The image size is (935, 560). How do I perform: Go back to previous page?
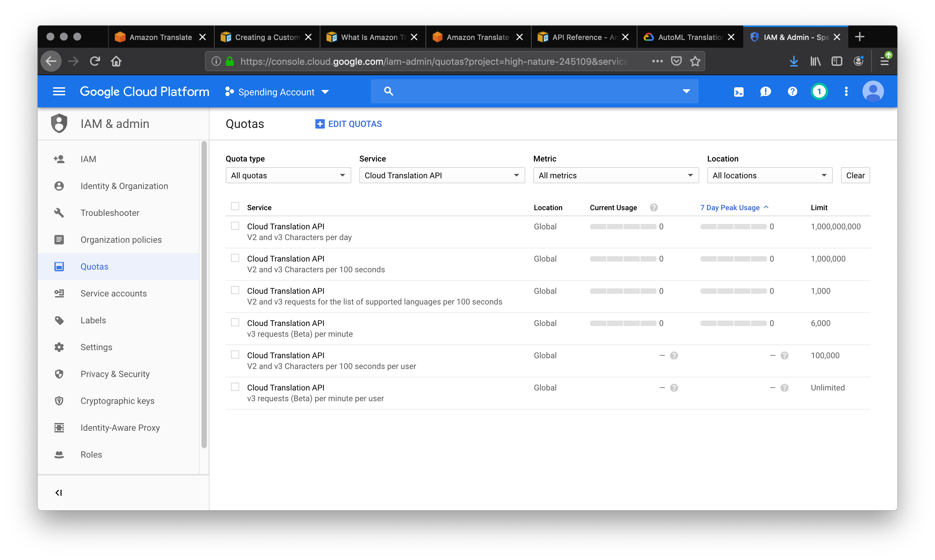(x=51, y=61)
